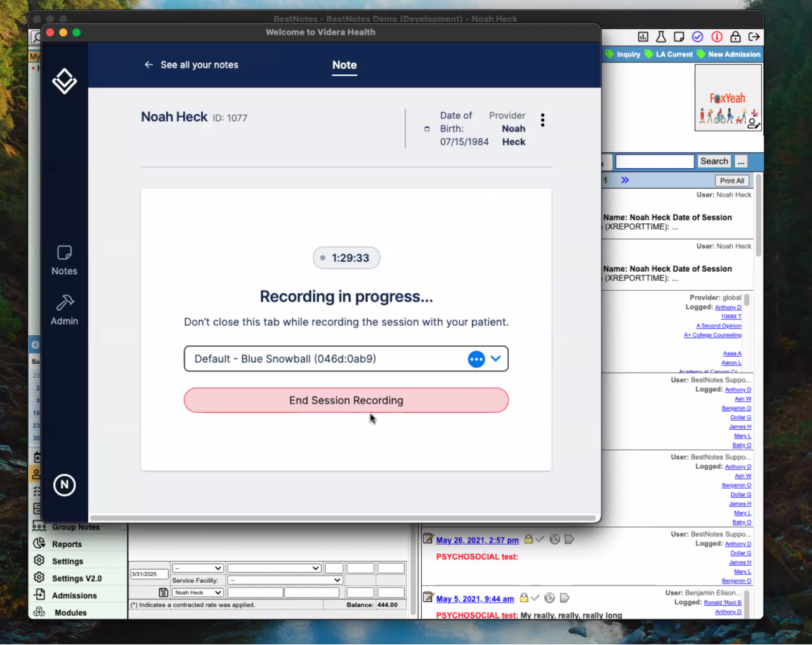Open May 5, 2021, 9:44 am note link
The width and height of the screenshot is (812, 645).
click(x=475, y=599)
